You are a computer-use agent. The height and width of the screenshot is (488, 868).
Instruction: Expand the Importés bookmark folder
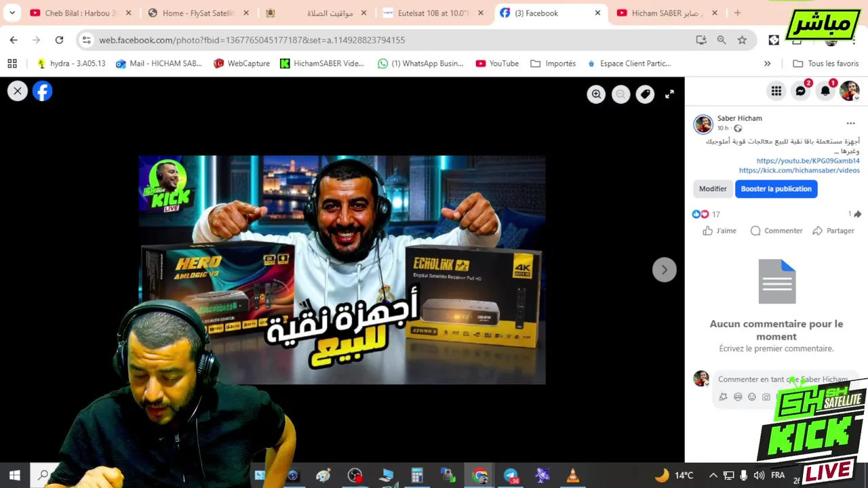click(x=553, y=63)
